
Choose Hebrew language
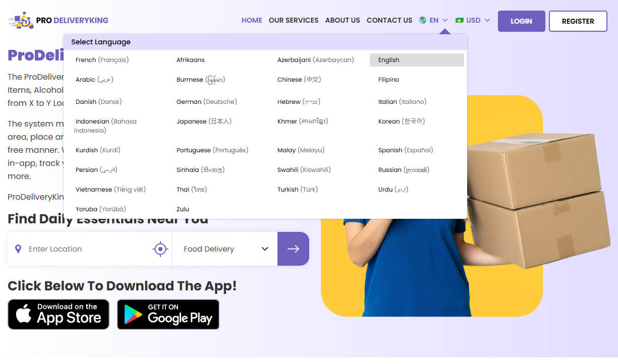pos(299,102)
